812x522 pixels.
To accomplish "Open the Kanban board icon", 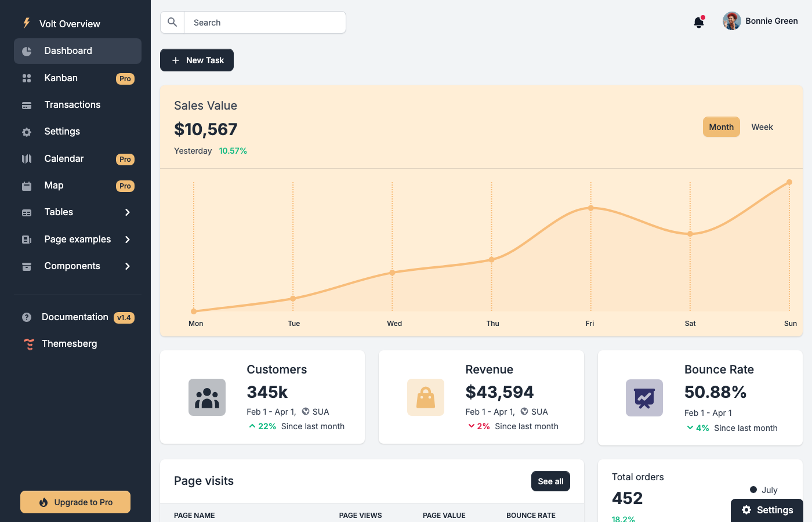I will [27, 78].
